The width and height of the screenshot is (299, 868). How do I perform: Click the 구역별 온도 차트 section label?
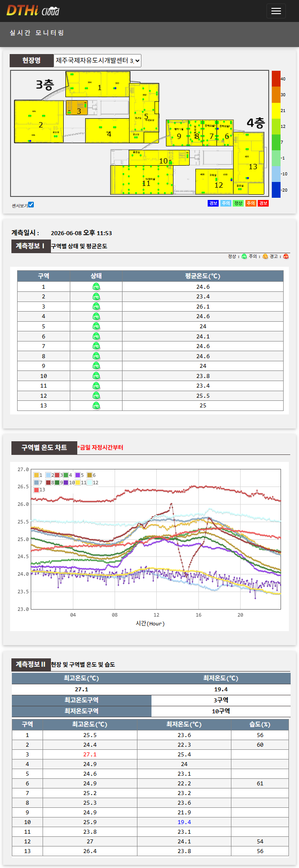coord(44,447)
